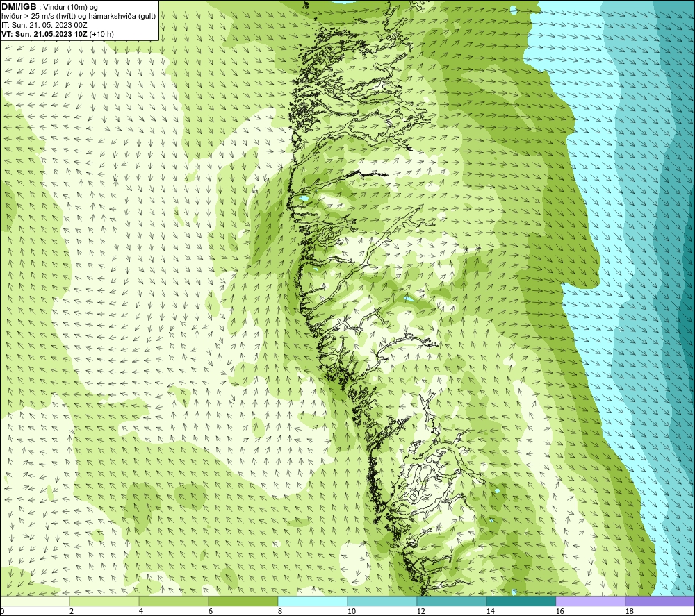Click the 'hviður > 25 m/s' legend line
Viewport: 695px width, 616px height.
click(x=79, y=17)
